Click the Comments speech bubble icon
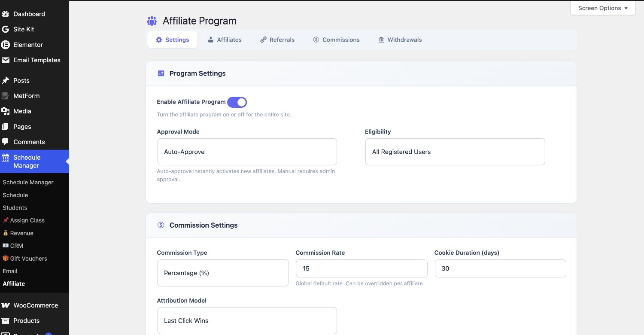The height and width of the screenshot is (335, 644). (5, 142)
